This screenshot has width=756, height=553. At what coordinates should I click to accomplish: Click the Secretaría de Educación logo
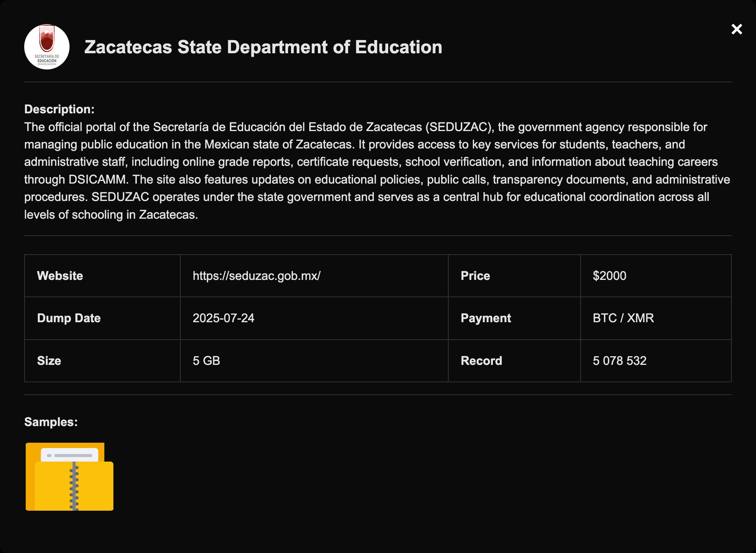click(47, 47)
